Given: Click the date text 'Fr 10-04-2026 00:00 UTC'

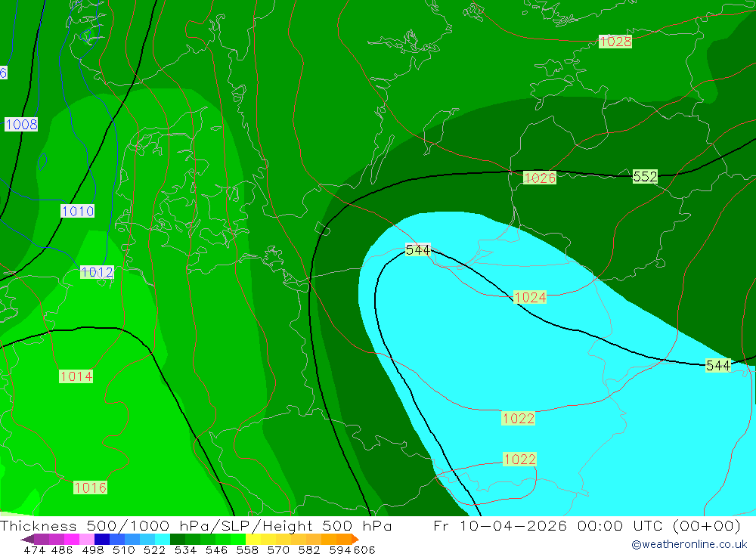Looking at the screenshot, I should click(x=547, y=525).
